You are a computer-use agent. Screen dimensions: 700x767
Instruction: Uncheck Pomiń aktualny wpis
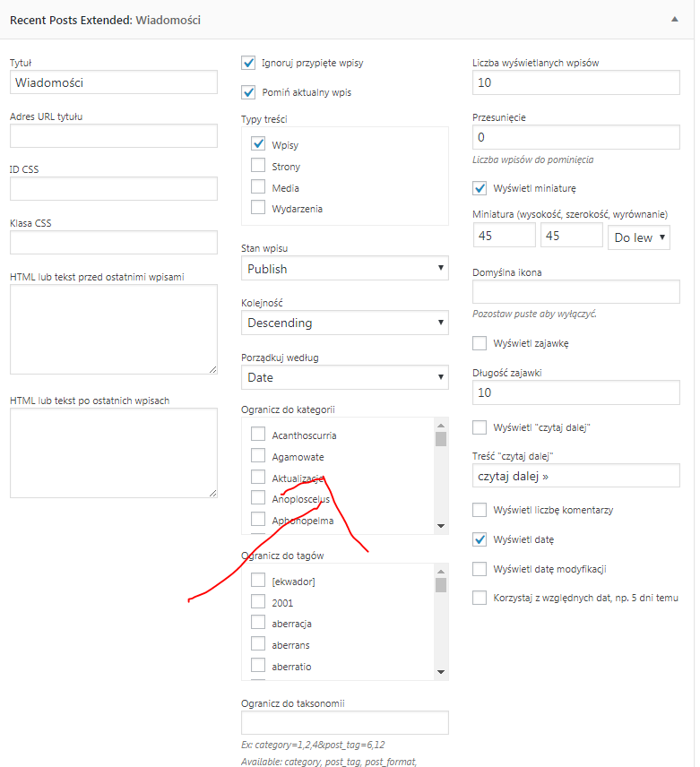(x=248, y=92)
